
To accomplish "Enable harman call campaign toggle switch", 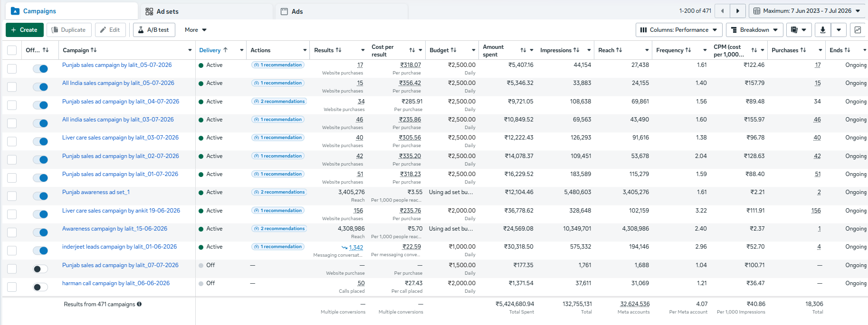I will pyautogui.click(x=40, y=287).
